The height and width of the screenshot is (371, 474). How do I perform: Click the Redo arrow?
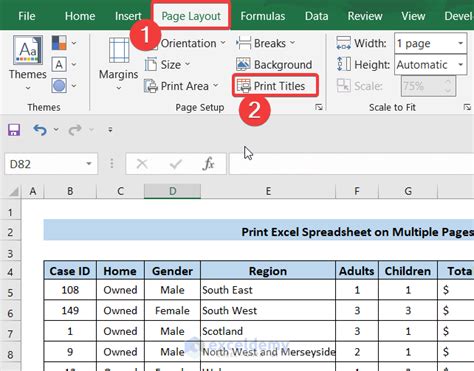pos(75,130)
